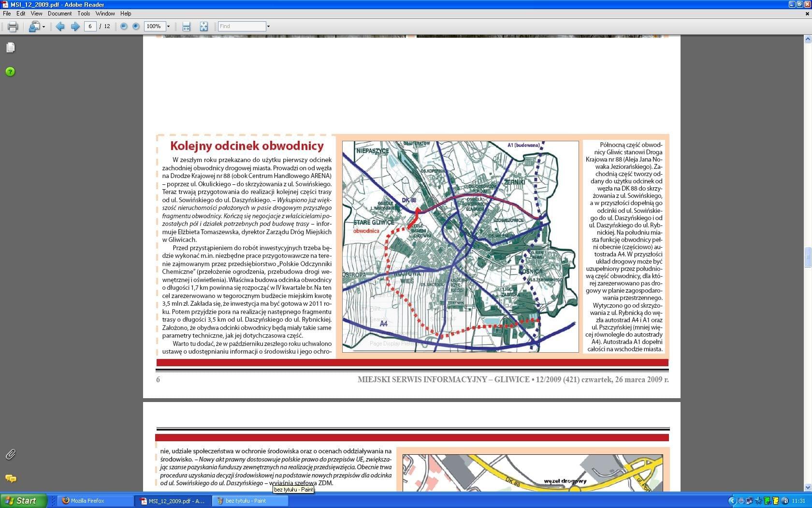Click the green face tray icon
Image resolution: width=812 pixels, height=508 pixels.
767,501
